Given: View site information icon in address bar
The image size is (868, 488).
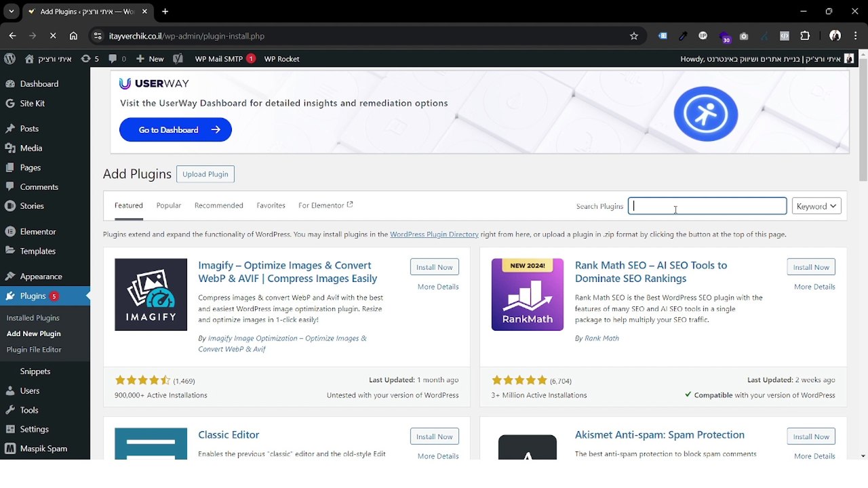Looking at the screenshot, I should coord(97,36).
